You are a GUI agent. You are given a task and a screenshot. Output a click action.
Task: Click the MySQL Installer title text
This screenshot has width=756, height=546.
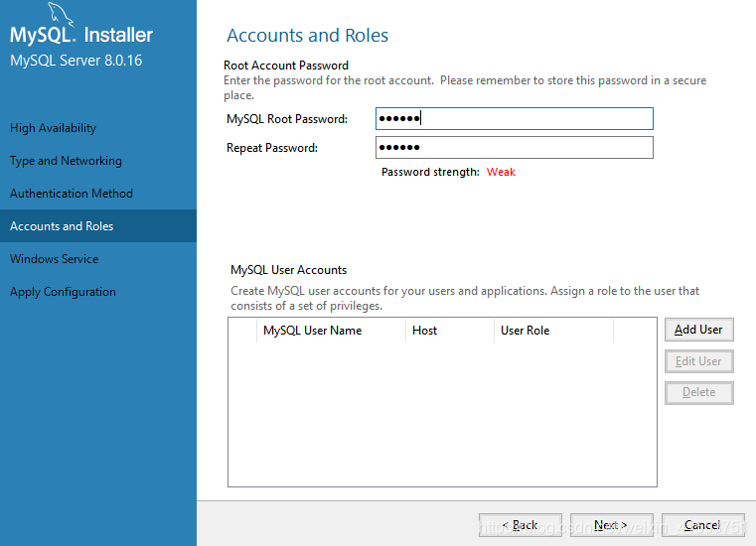(x=81, y=35)
